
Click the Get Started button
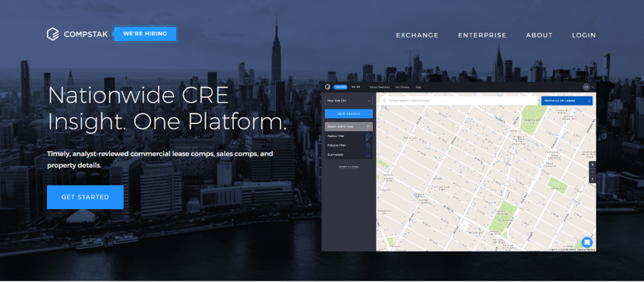click(x=85, y=197)
